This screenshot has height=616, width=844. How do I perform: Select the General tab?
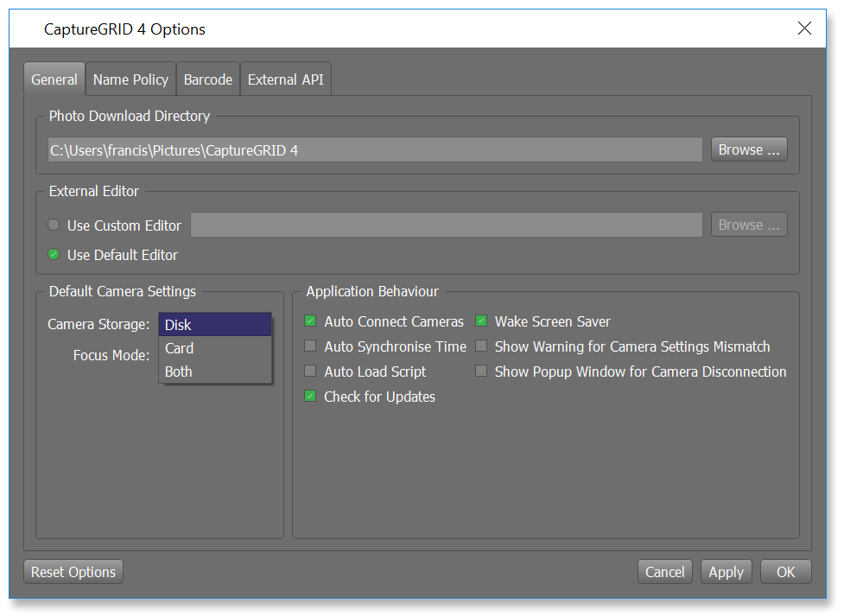coord(54,79)
